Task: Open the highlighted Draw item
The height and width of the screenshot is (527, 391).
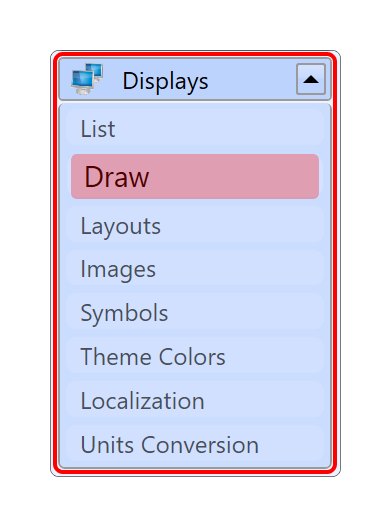Action: pyautogui.click(x=195, y=176)
